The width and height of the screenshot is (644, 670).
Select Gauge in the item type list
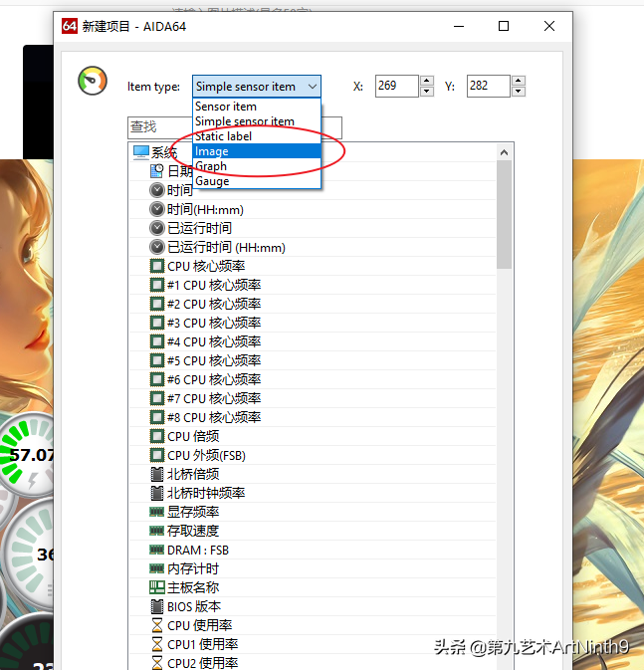tap(257, 181)
